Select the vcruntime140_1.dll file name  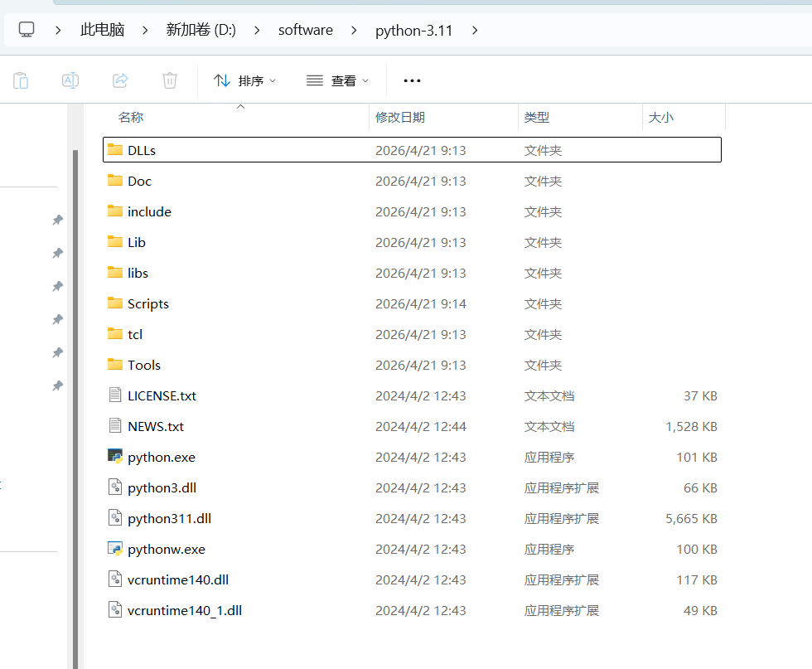[x=185, y=610]
